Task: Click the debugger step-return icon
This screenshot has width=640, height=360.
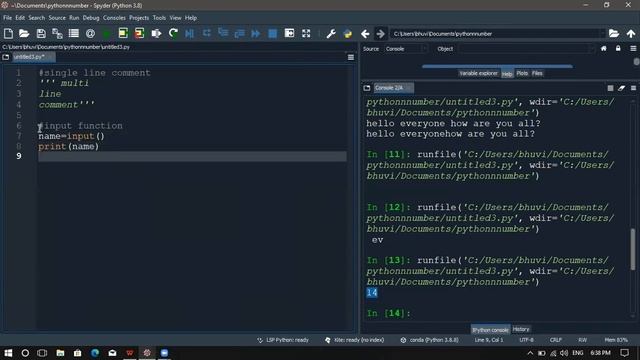Action: 239,33
